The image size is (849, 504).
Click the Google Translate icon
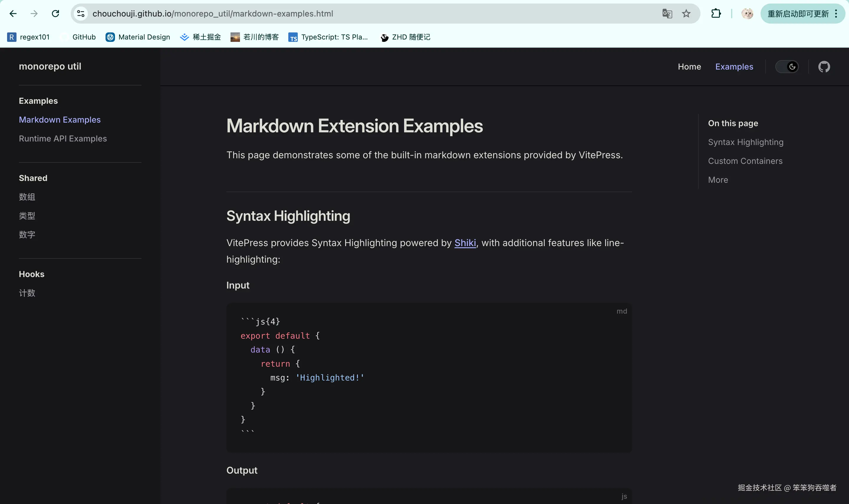tap(667, 14)
